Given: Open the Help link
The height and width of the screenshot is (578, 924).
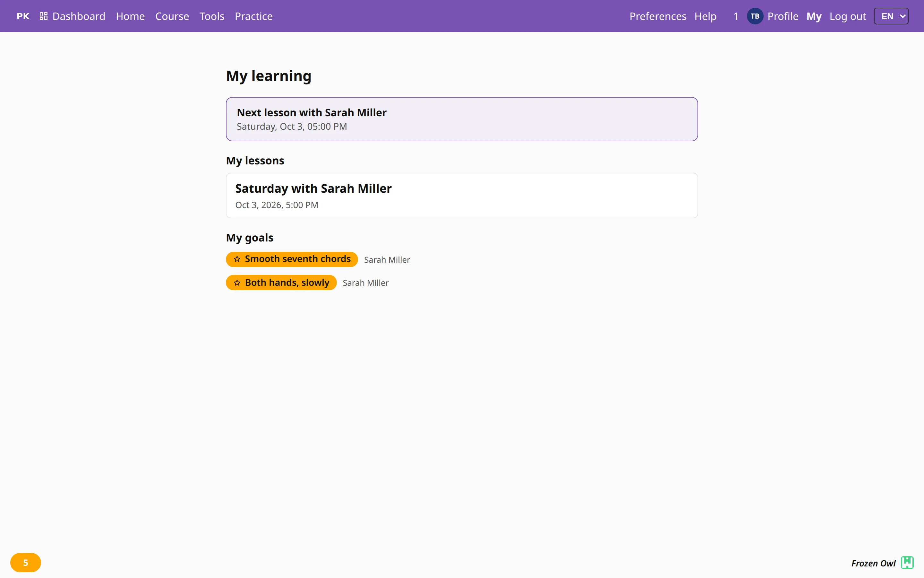Looking at the screenshot, I should 705,16.
